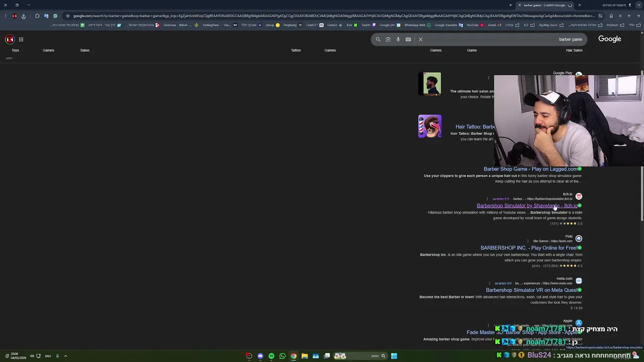Click the Google logo
644x362 pixels.
pos(610,39)
